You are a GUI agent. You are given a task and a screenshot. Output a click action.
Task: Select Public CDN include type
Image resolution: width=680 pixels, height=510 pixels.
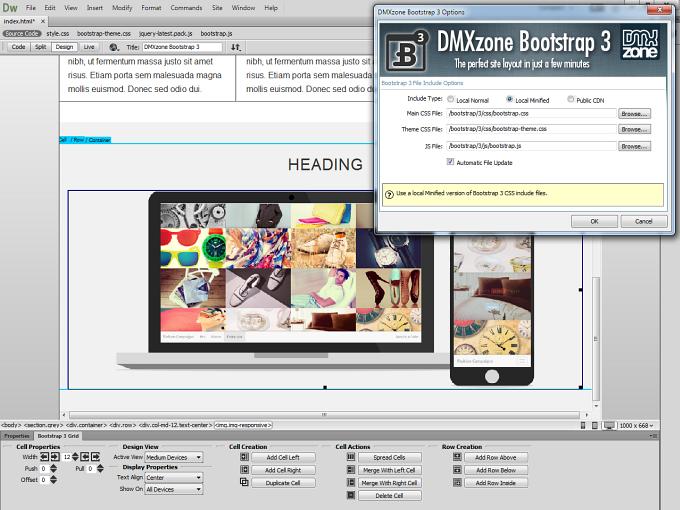pos(571,99)
